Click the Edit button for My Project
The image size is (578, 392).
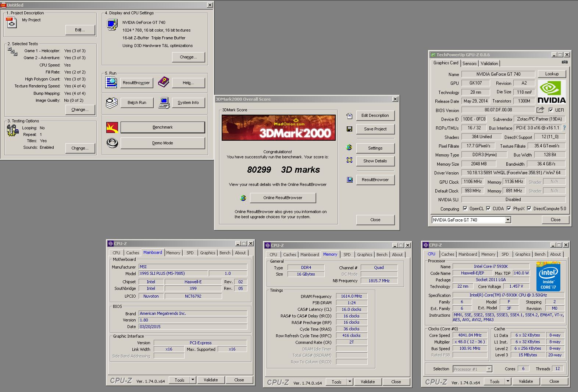tap(80, 30)
